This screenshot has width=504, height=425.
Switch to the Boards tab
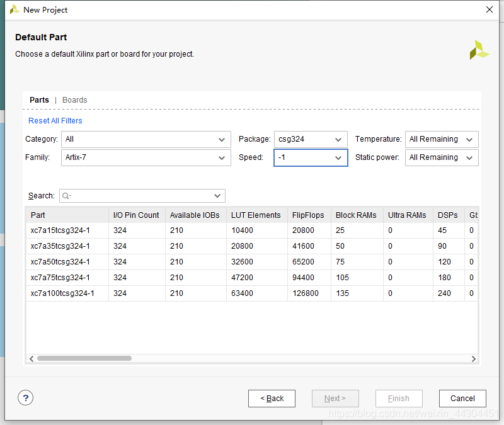point(74,100)
